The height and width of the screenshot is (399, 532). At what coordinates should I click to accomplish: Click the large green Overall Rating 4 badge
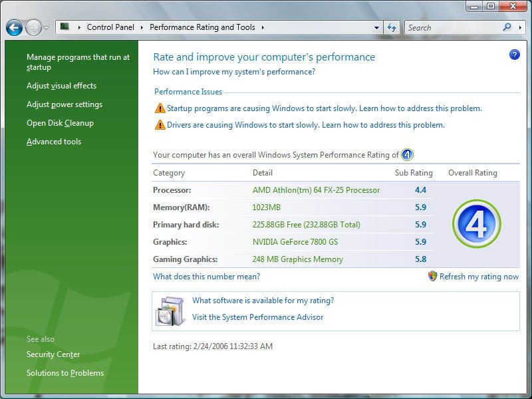tap(476, 224)
